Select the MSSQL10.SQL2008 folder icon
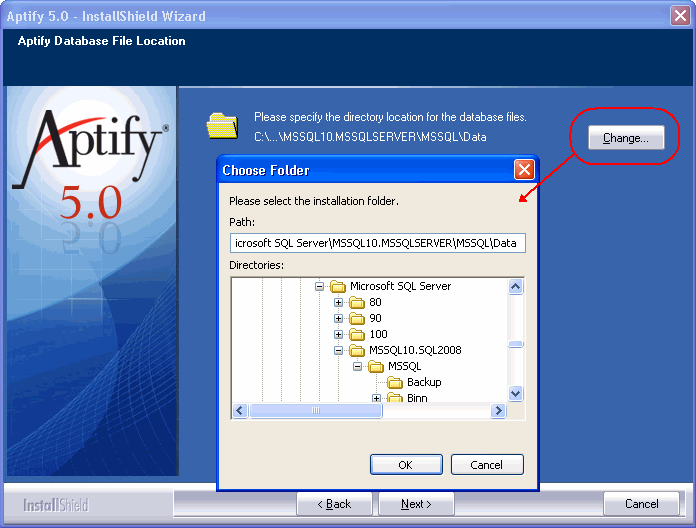The width and height of the screenshot is (696, 528). pos(357,350)
